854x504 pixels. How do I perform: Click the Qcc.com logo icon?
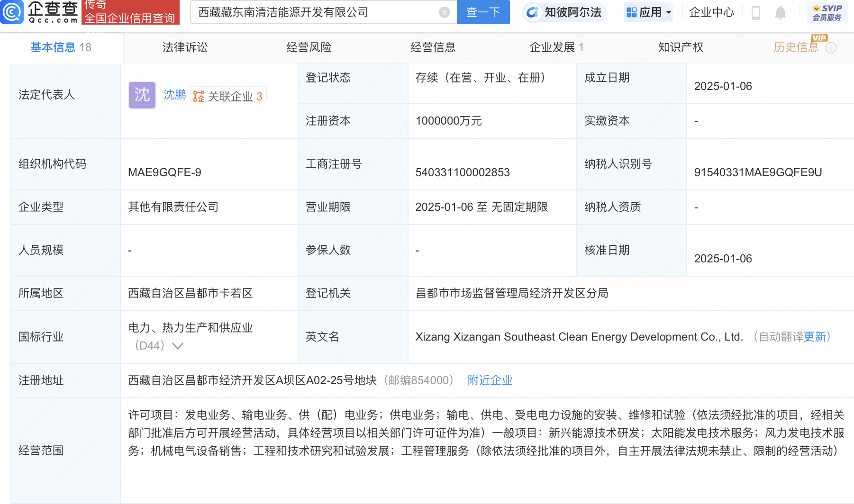coord(12,12)
